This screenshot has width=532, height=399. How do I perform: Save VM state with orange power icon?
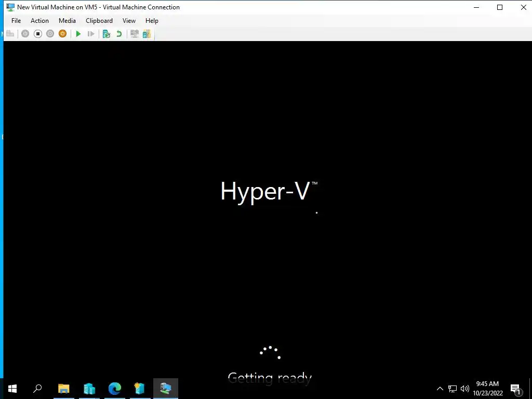point(62,34)
